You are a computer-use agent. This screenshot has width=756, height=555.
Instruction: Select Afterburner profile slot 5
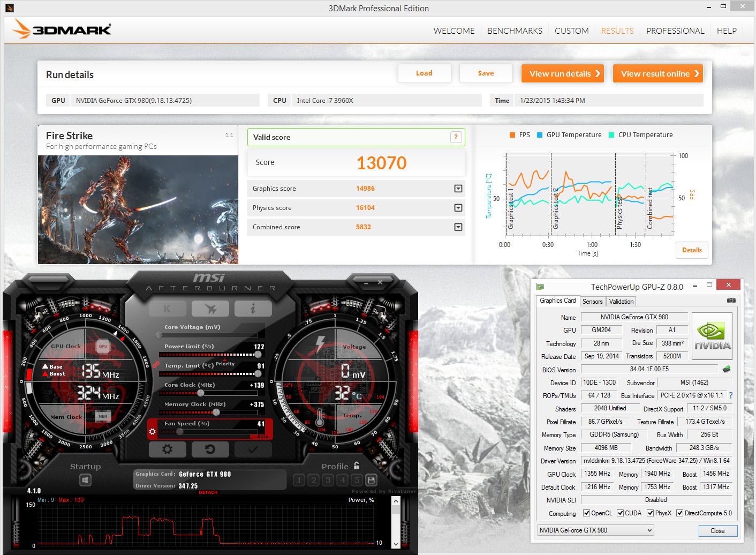(357, 480)
